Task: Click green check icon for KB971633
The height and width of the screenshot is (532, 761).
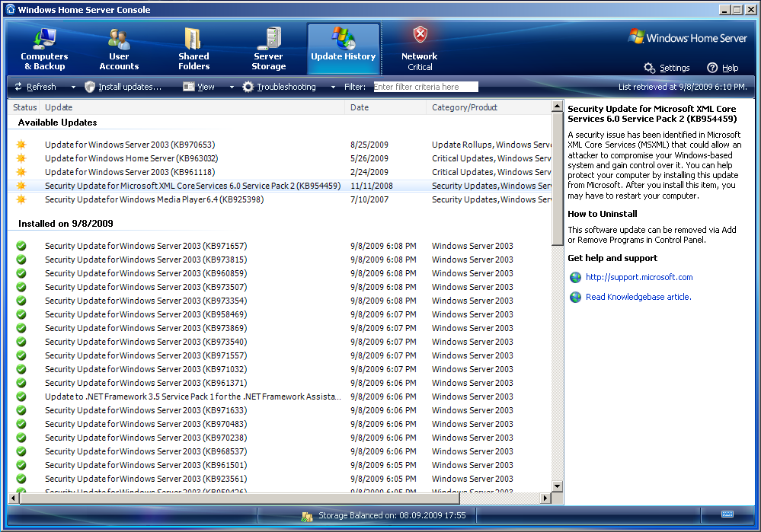Action: tap(21, 410)
